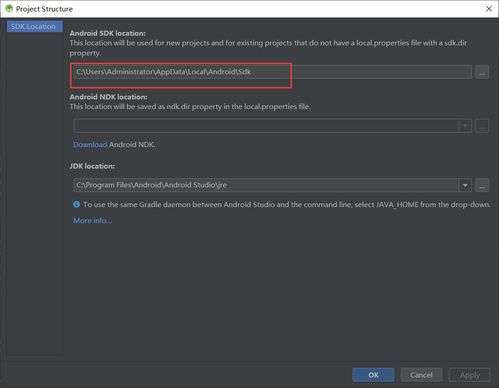The image size is (499, 388).
Task: Expand the Android NDK location dropdown arrow
Action: pyautogui.click(x=465, y=126)
